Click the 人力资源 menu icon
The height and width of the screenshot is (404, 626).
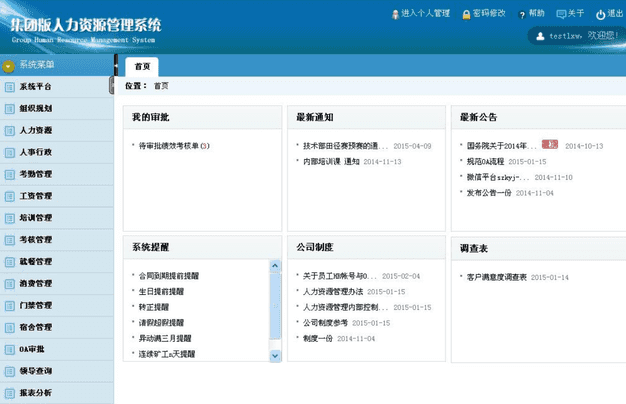(10, 131)
